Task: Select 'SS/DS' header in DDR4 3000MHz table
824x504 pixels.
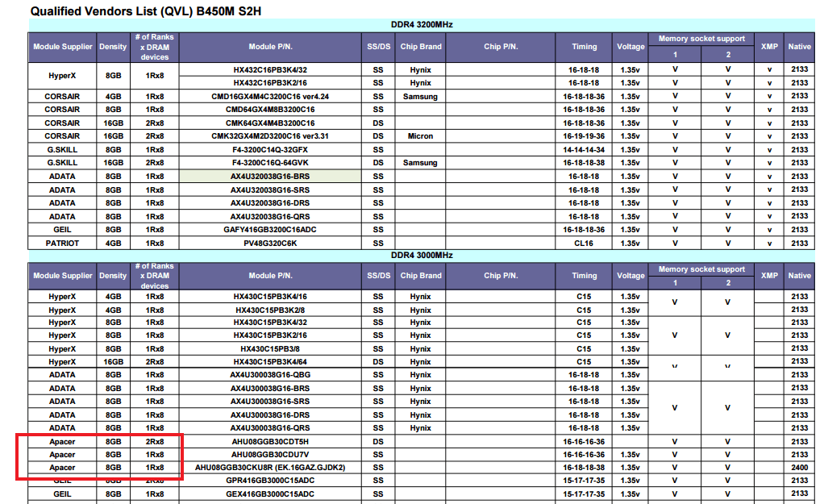Action: [x=378, y=276]
